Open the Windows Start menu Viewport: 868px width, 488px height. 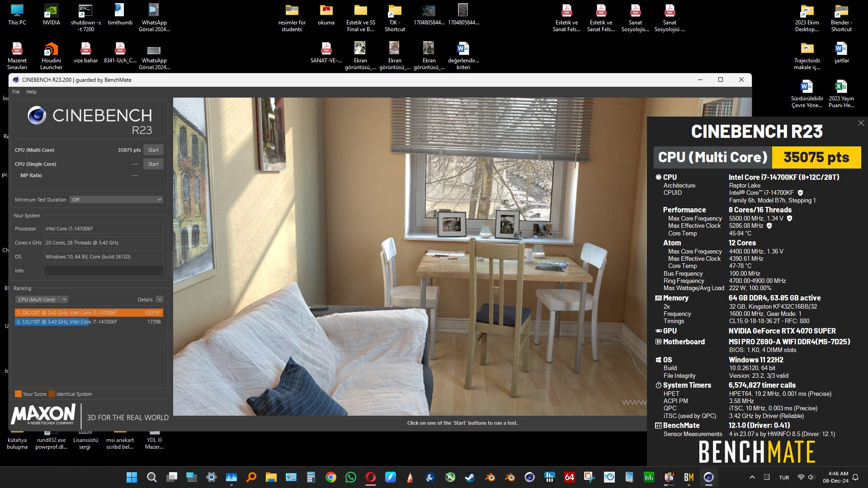132,477
